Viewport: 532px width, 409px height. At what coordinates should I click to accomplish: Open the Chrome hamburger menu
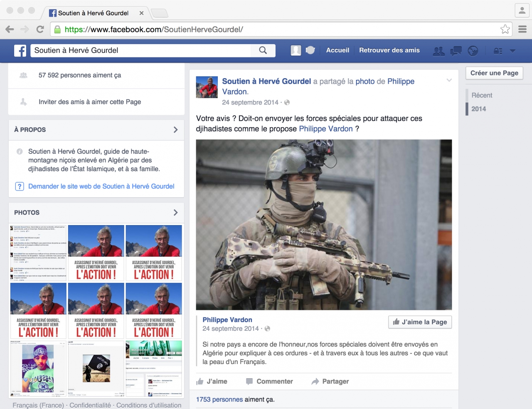pos(522,29)
